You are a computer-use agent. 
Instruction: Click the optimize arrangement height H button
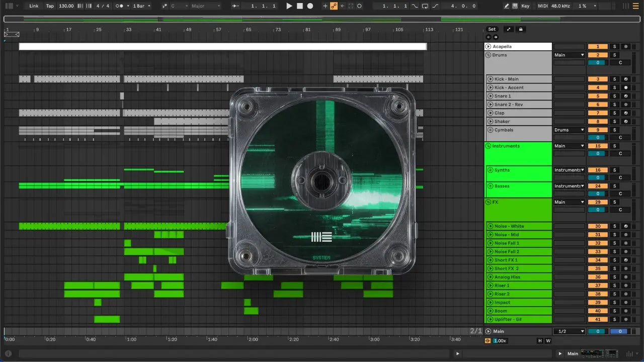[x=540, y=341]
